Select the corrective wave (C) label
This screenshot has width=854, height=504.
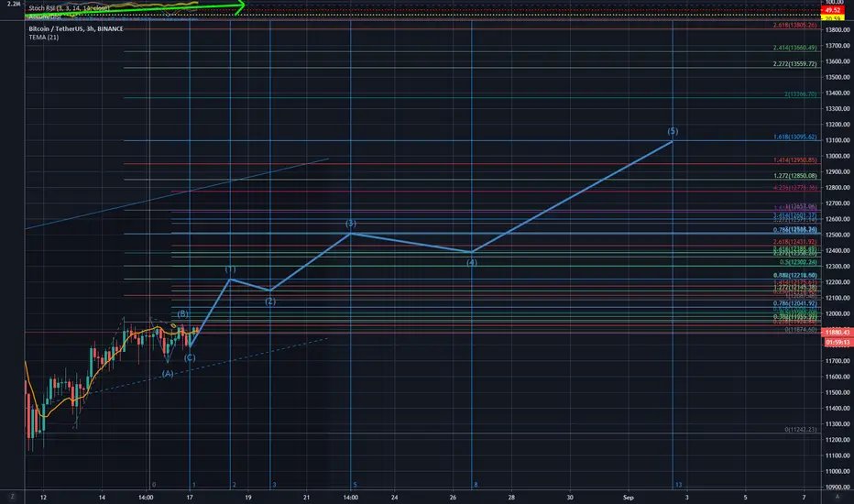tap(190, 358)
